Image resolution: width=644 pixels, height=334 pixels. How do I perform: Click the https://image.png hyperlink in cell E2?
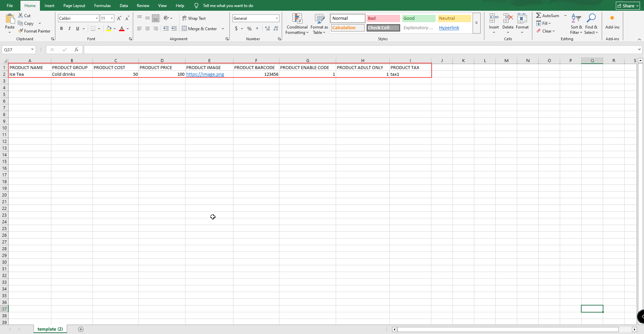tap(205, 74)
